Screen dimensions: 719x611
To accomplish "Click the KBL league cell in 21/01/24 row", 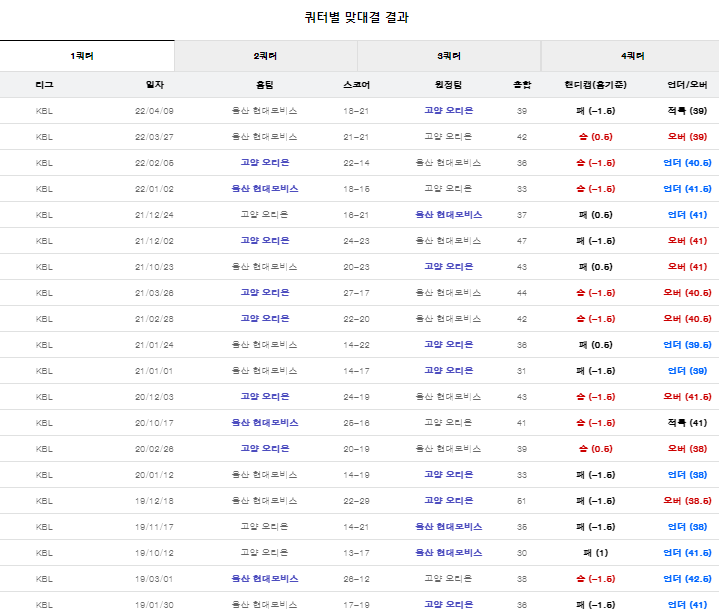I will click(44, 344).
